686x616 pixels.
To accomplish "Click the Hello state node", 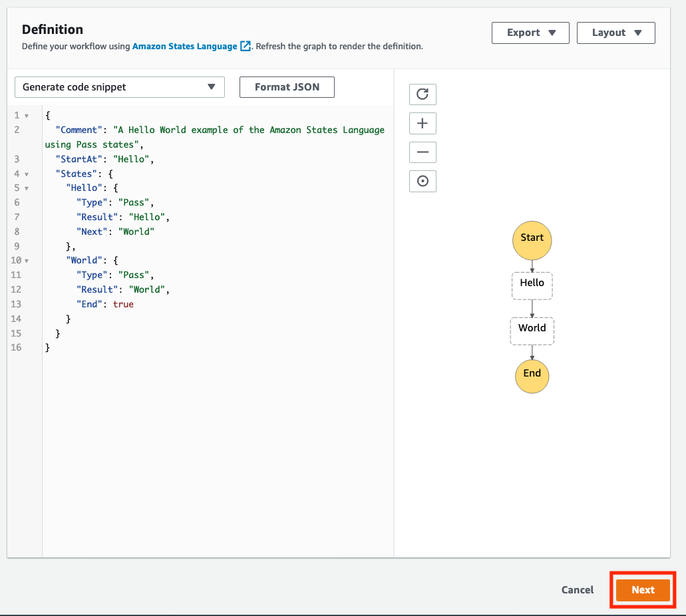I will click(x=532, y=285).
